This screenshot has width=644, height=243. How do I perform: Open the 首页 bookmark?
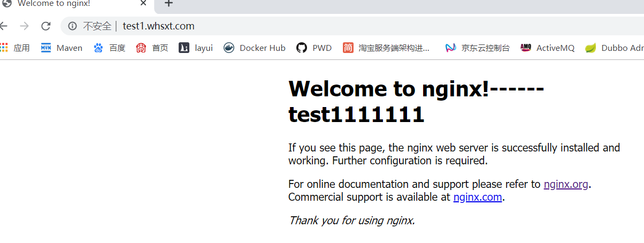click(152, 48)
